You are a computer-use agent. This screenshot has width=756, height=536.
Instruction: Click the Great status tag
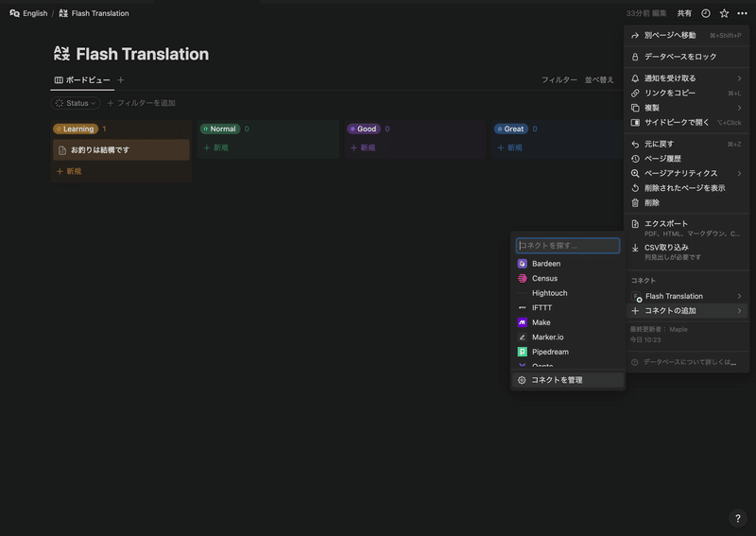coord(511,129)
